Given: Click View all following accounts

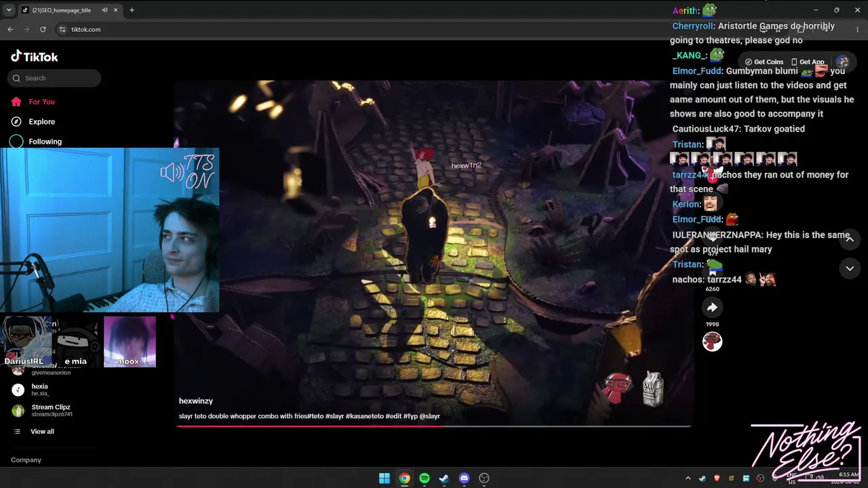Looking at the screenshot, I should pyautogui.click(x=34, y=432).
